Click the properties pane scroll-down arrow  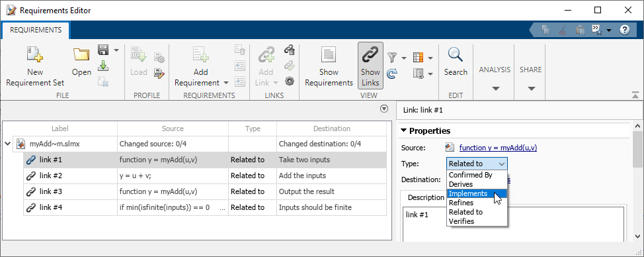pyautogui.click(x=637, y=236)
